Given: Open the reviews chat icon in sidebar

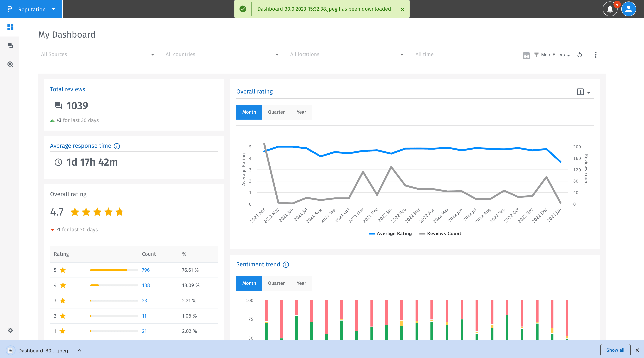Looking at the screenshot, I should pos(10,46).
